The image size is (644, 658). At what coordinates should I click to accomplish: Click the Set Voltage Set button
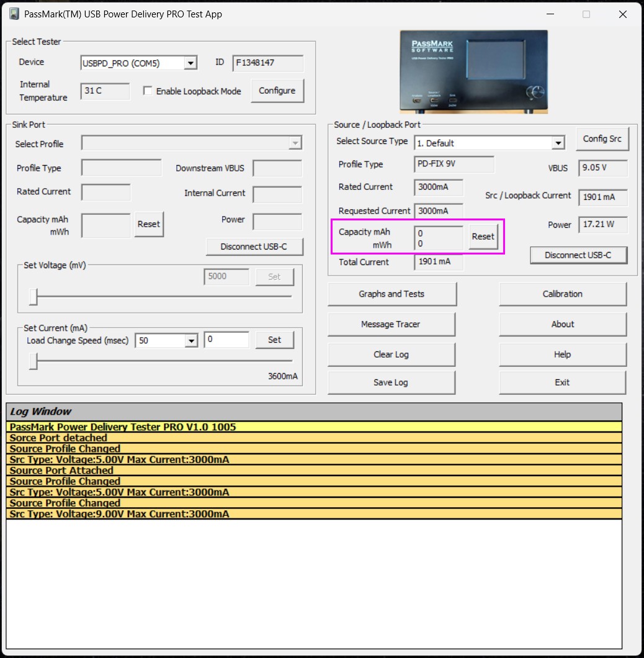pyautogui.click(x=274, y=277)
